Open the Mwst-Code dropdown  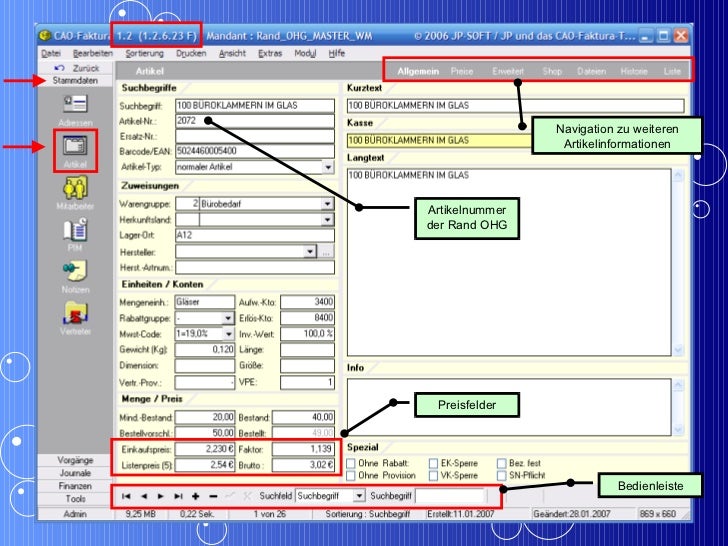tap(228, 334)
